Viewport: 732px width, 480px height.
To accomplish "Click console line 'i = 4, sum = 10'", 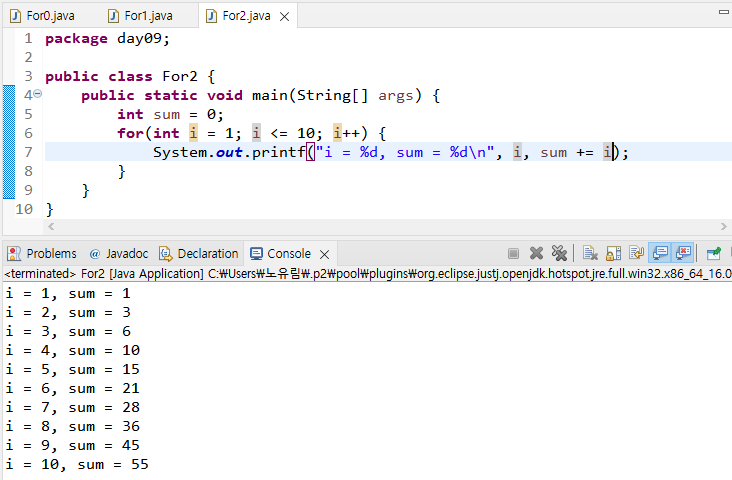I will [72, 351].
